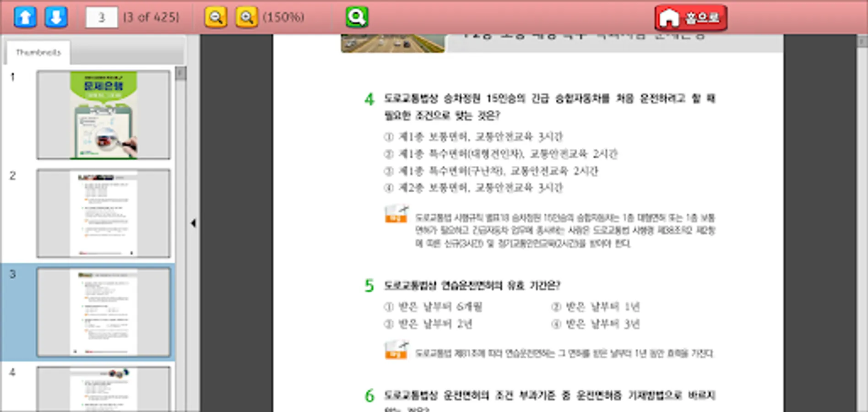Image resolution: width=868 pixels, height=412 pixels.
Task: Click the thumbnail panel scrollbar handle
Action: coord(181,73)
